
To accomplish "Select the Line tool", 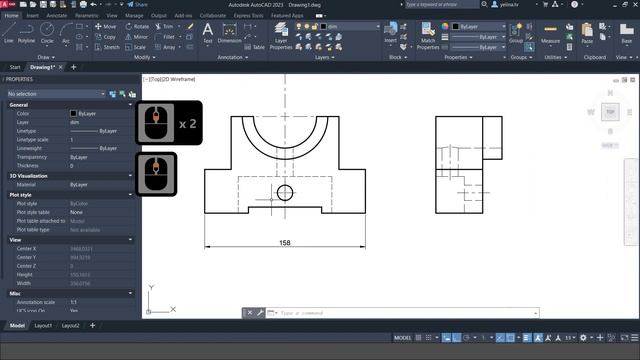I will (x=9, y=33).
